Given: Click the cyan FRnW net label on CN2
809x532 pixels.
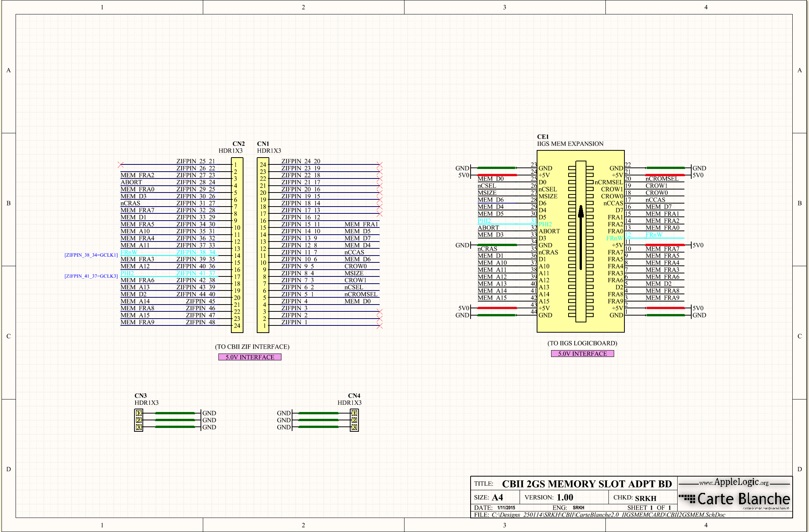Looking at the screenshot, I should click(x=129, y=252).
